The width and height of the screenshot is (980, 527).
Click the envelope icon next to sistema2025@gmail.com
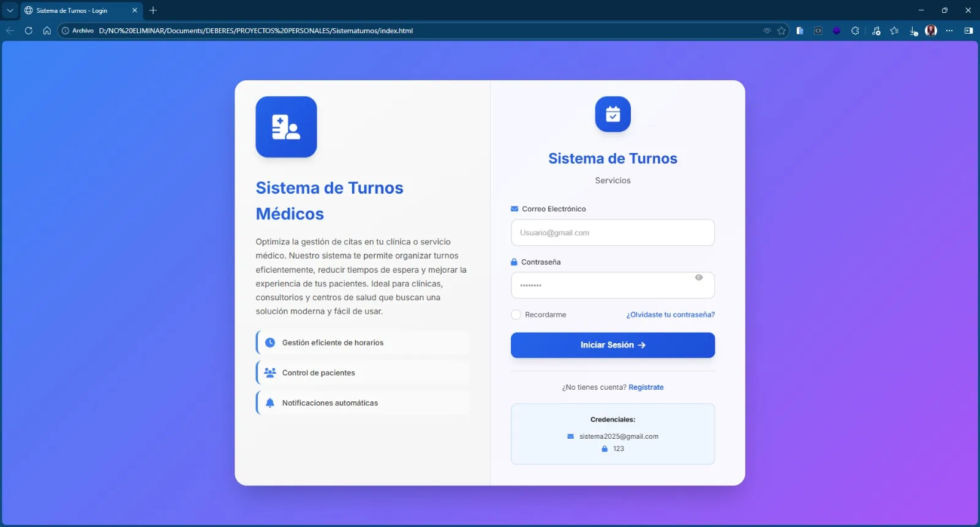pos(570,436)
